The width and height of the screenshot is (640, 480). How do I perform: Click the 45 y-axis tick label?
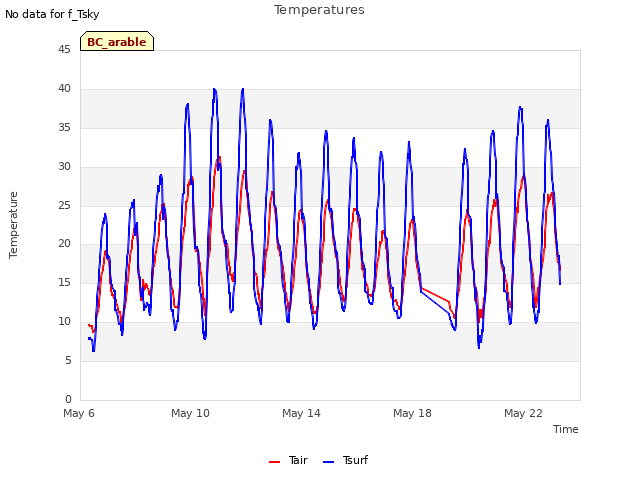pyautogui.click(x=64, y=50)
